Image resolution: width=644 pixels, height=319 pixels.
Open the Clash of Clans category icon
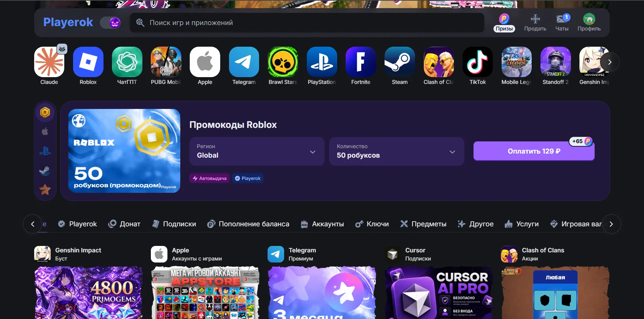pyautogui.click(x=439, y=62)
